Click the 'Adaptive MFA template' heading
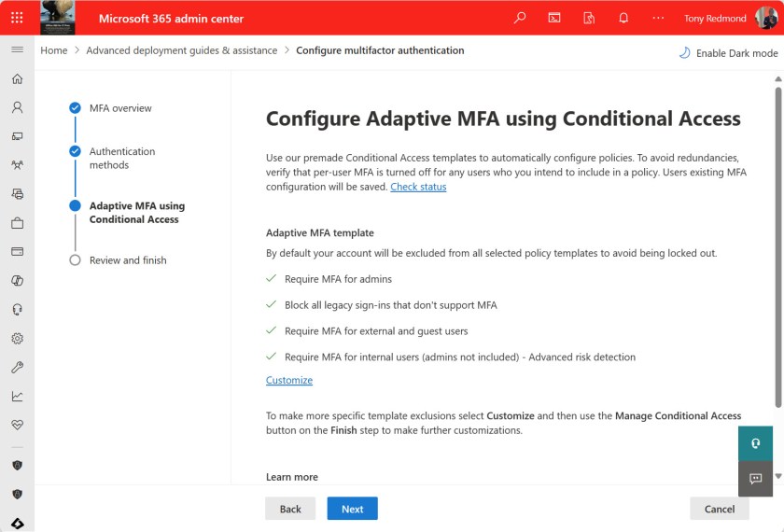 (x=320, y=233)
